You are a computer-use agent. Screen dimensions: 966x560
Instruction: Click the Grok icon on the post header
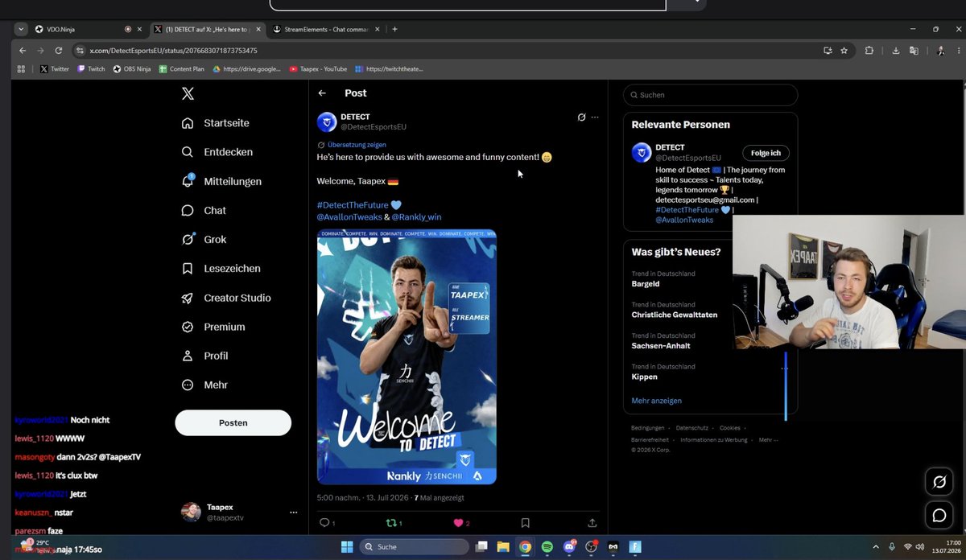[581, 117]
